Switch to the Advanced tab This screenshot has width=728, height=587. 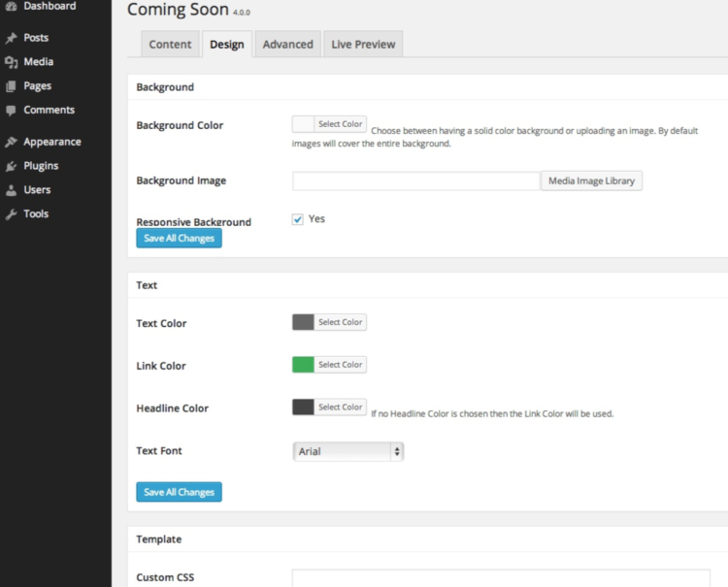pyautogui.click(x=288, y=44)
